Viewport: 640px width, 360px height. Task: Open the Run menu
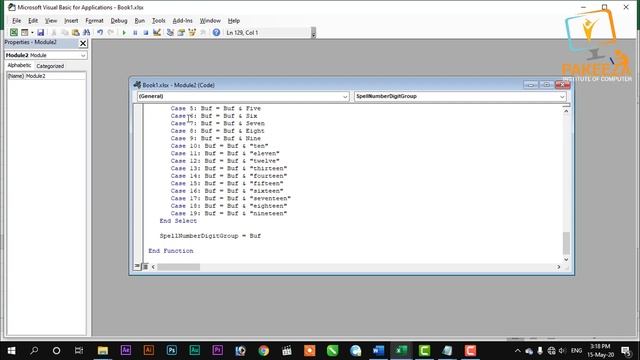click(140, 20)
